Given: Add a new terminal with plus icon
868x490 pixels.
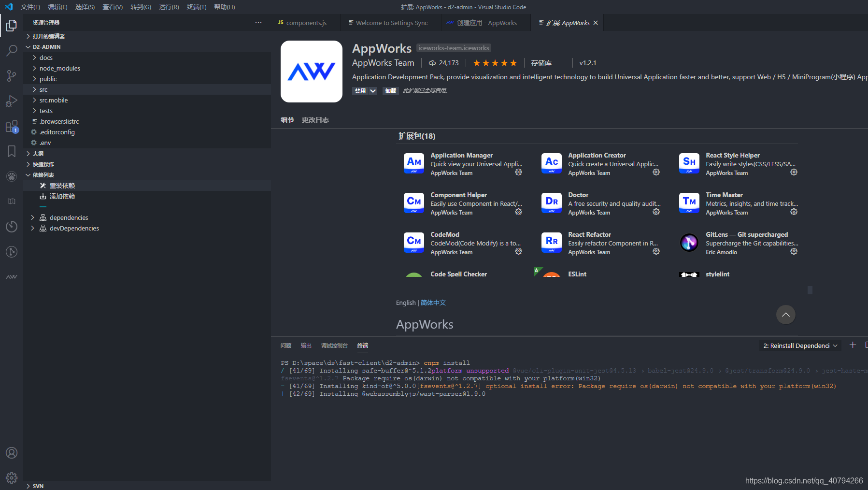Looking at the screenshot, I should (853, 345).
